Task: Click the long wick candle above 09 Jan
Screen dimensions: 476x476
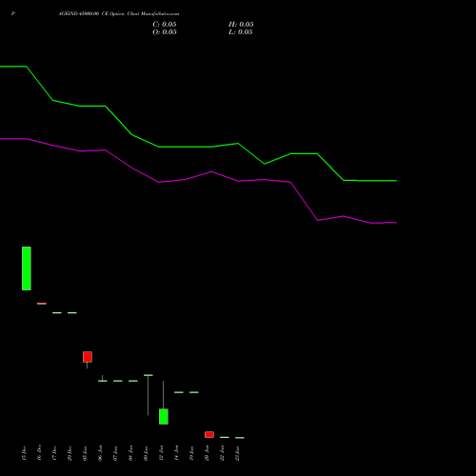Action: coord(149,395)
